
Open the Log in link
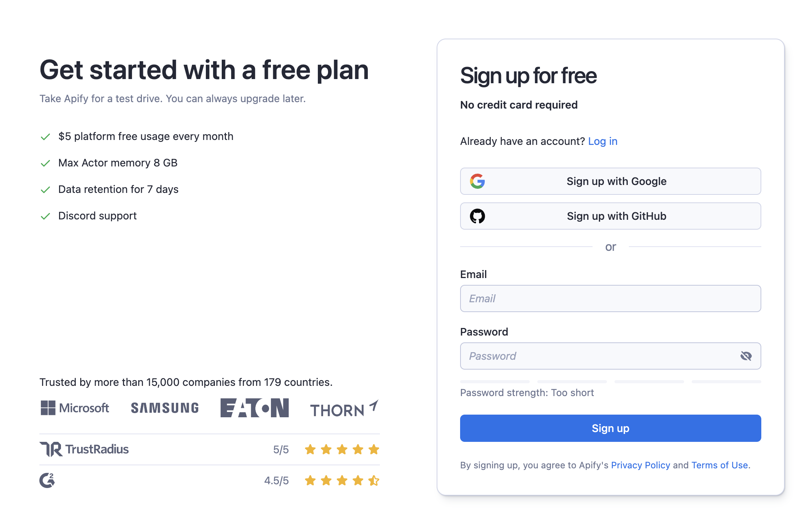click(x=602, y=141)
